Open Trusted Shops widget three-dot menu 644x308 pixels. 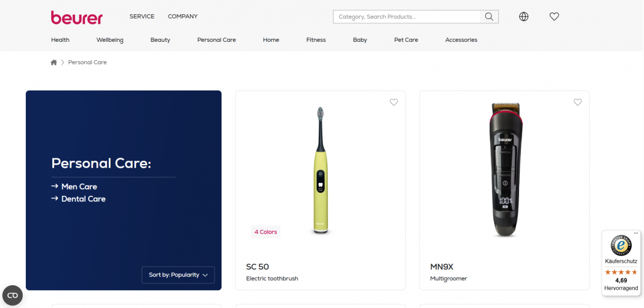[x=636, y=233]
